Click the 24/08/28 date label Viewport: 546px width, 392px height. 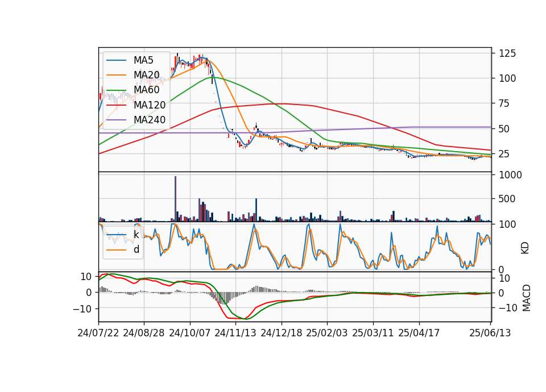[144, 333]
